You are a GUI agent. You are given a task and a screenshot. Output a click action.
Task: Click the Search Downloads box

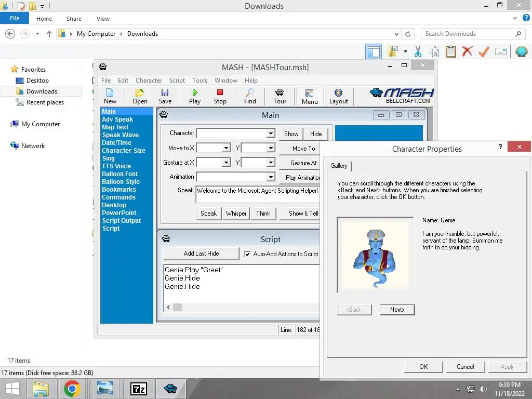473,34
